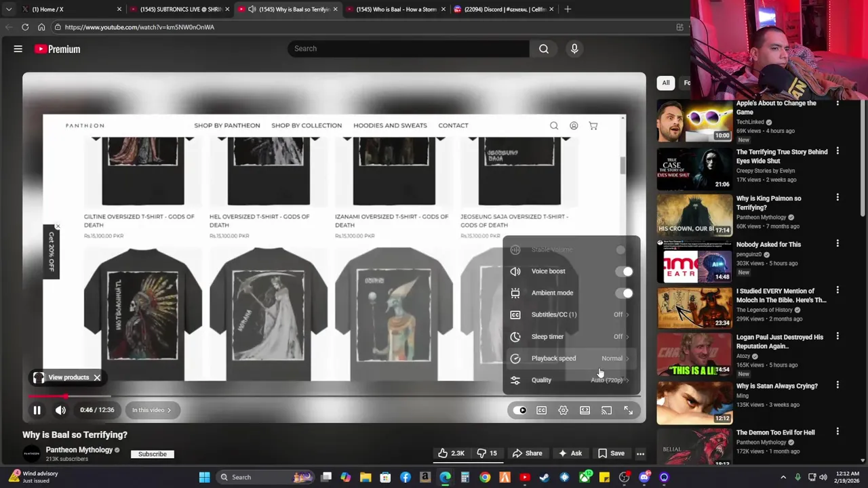Open more actions ellipsis under video
Screen dimensions: 868x488
coord(640,453)
